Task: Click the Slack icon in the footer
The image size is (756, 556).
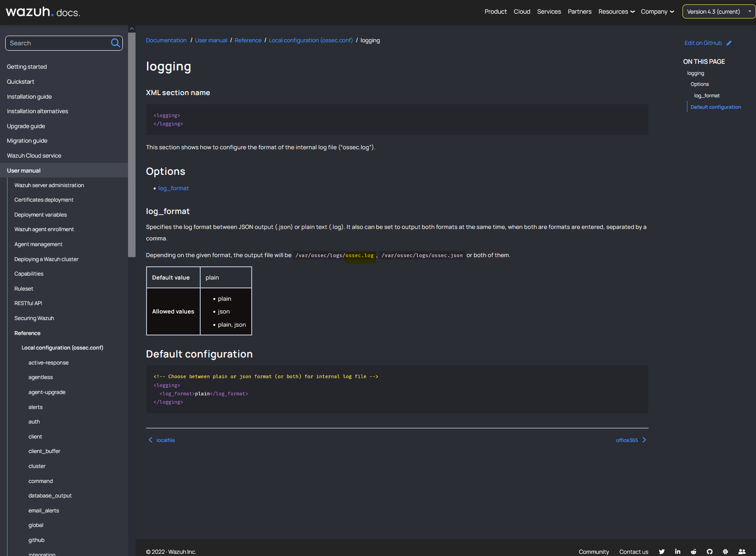Action: (x=725, y=551)
